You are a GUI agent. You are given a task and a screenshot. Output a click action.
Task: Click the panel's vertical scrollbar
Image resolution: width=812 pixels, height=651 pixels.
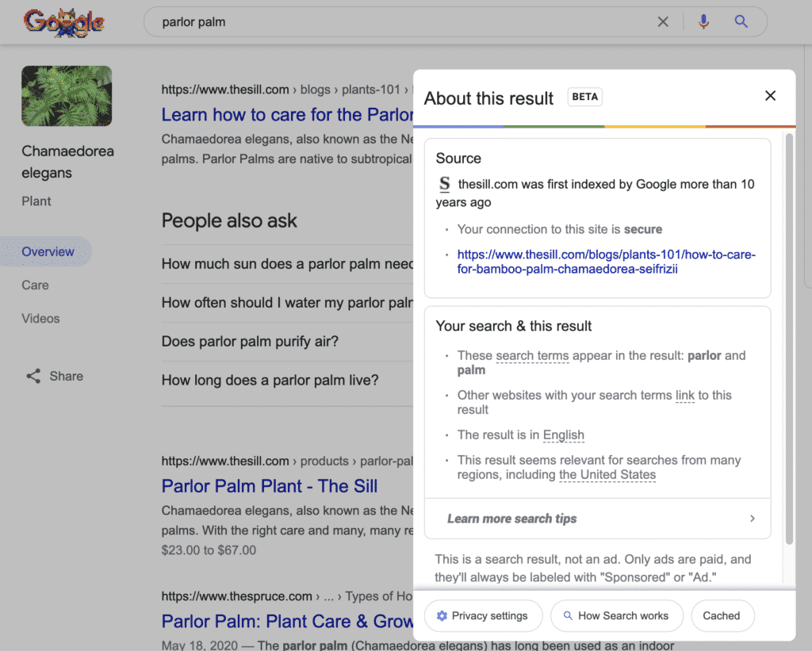pos(789,339)
